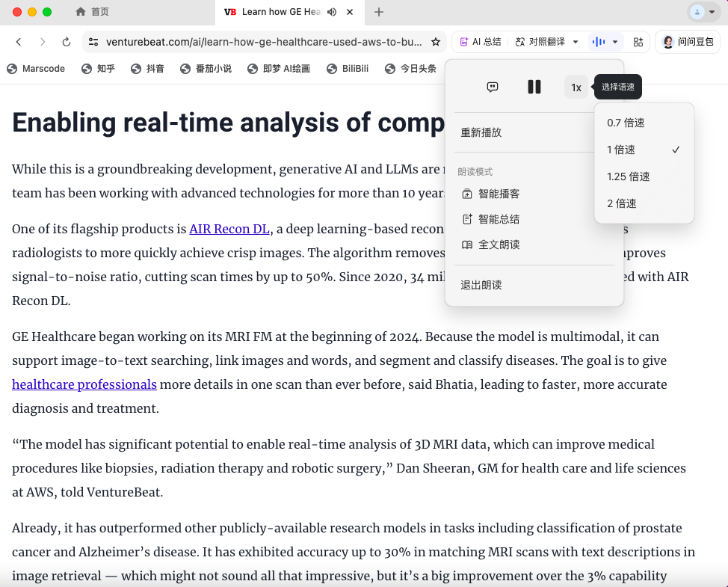
Task: Select 0.7 倍速 playback speed
Action: coord(644,123)
